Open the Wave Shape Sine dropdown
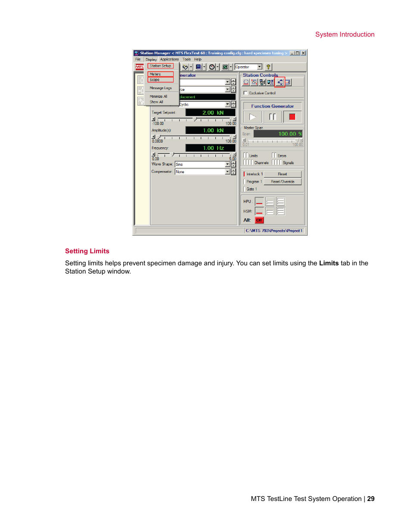 click(227, 164)
